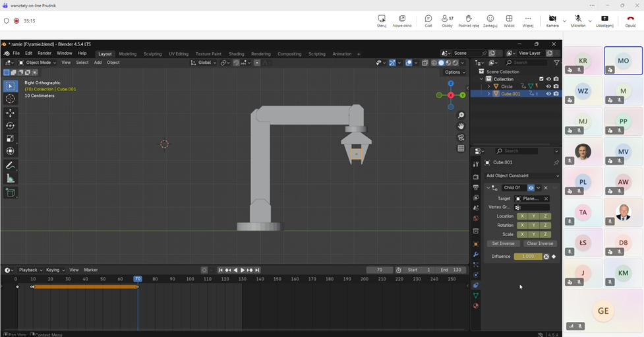Click the viewport zoom magnifier icon
Viewport: 644px width, 337px height.
pos(461,115)
